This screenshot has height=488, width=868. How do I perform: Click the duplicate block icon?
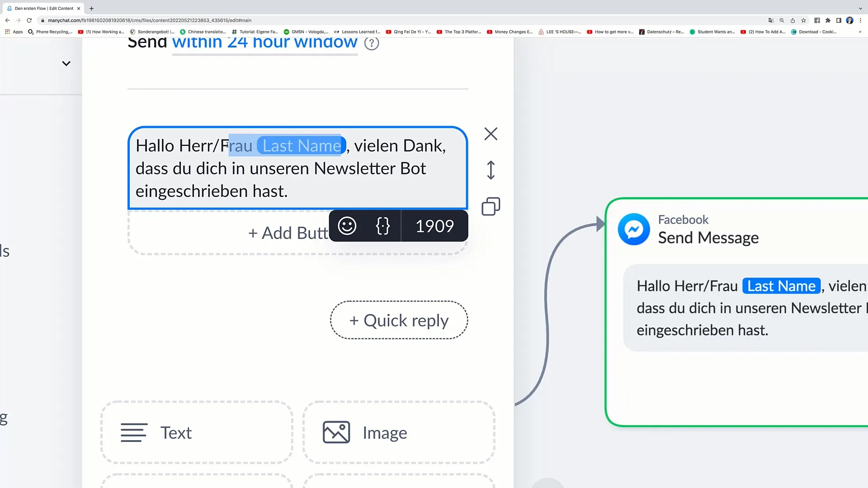(491, 207)
